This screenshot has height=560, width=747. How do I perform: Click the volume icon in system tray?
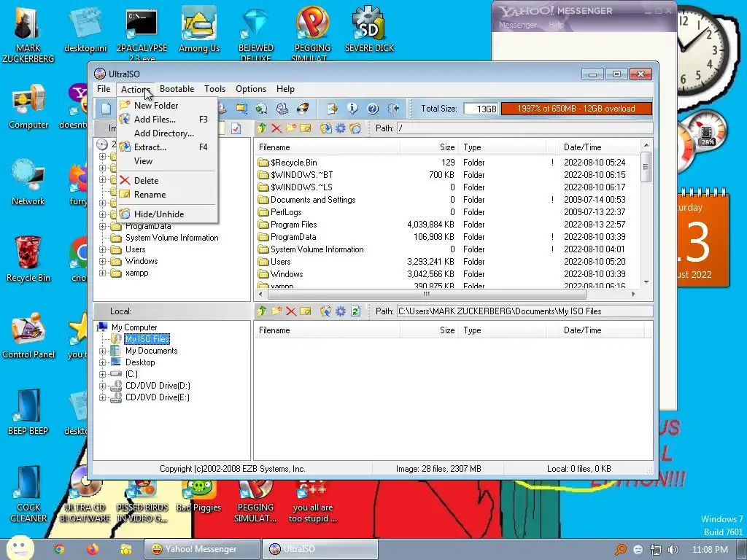pyautogui.click(x=673, y=550)
